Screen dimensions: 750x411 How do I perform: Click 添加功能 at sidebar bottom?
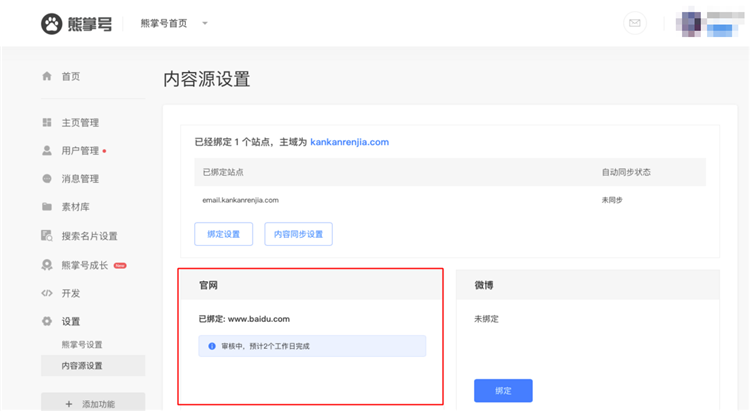pyautogui.click(x=92, y=403)
